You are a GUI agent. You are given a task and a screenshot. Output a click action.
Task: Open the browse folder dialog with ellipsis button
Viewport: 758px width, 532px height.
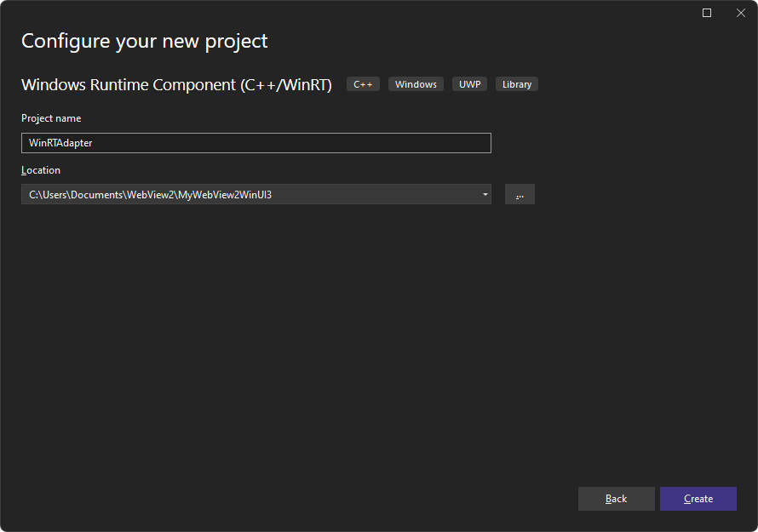coord(520,194)
